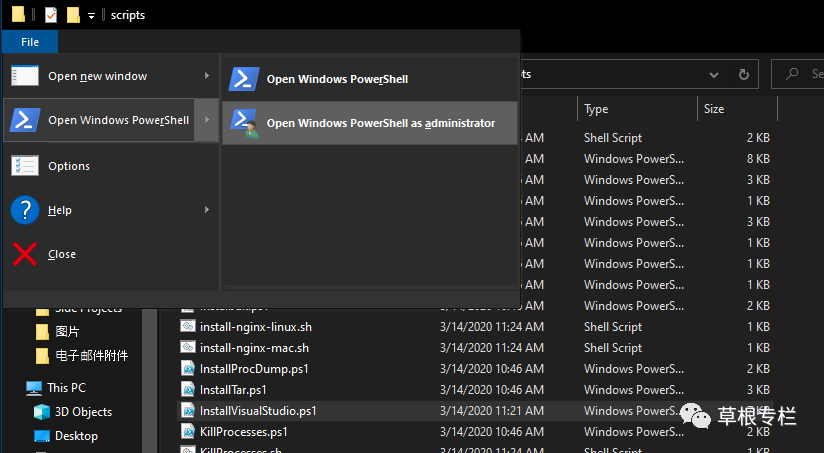Image resolution: width=824 pixels, height=453 pixels.
Task: Refresh the folder with the reload icon
Action: (x=743, y=74)
